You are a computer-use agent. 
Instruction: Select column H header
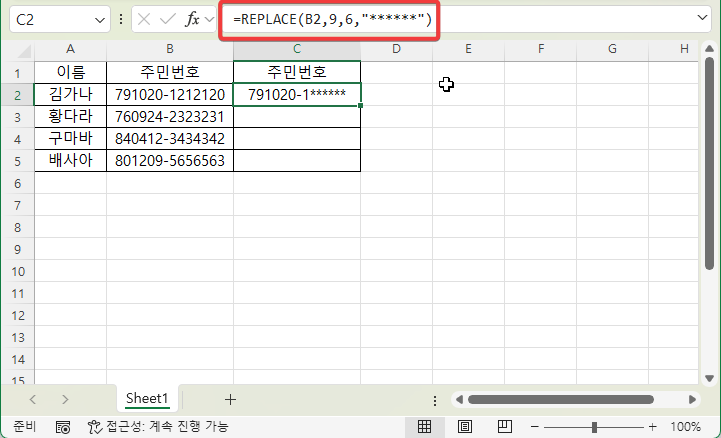click(x=674, y=49)
